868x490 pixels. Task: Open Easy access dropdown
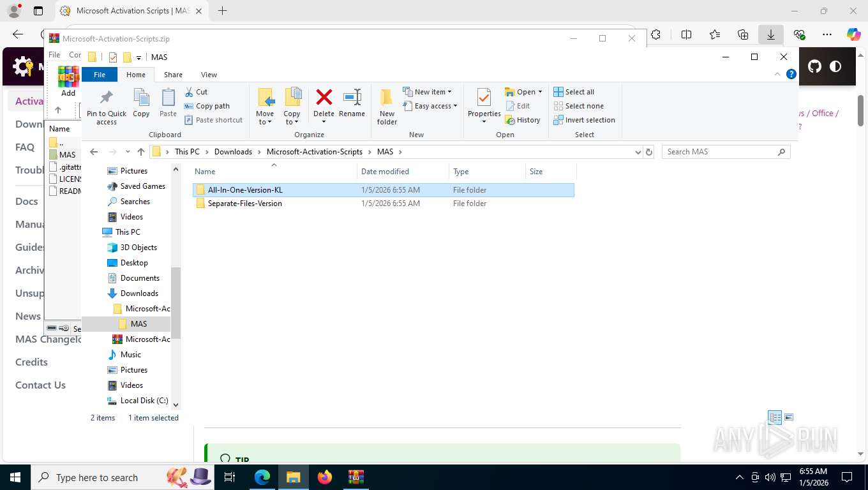pos(431,106)
